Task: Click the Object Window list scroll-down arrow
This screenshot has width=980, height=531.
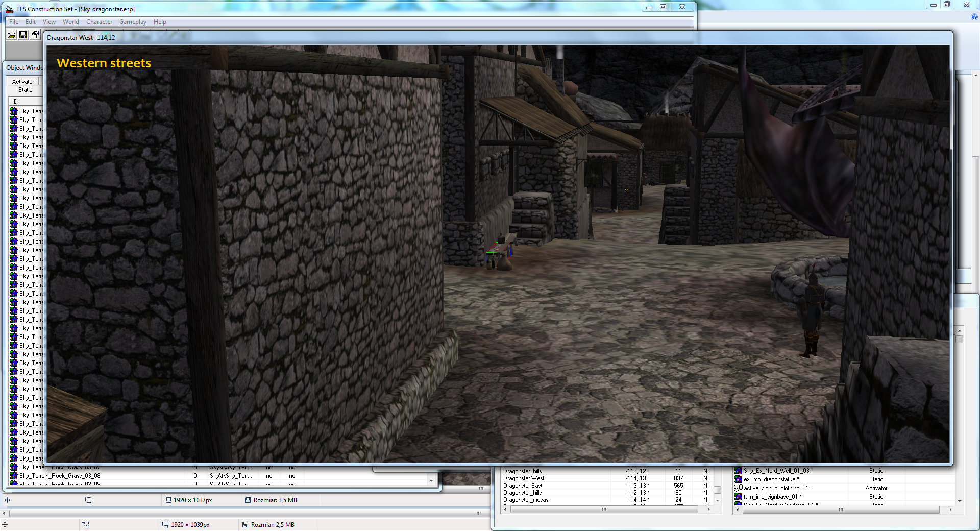Action: (431, 480)
